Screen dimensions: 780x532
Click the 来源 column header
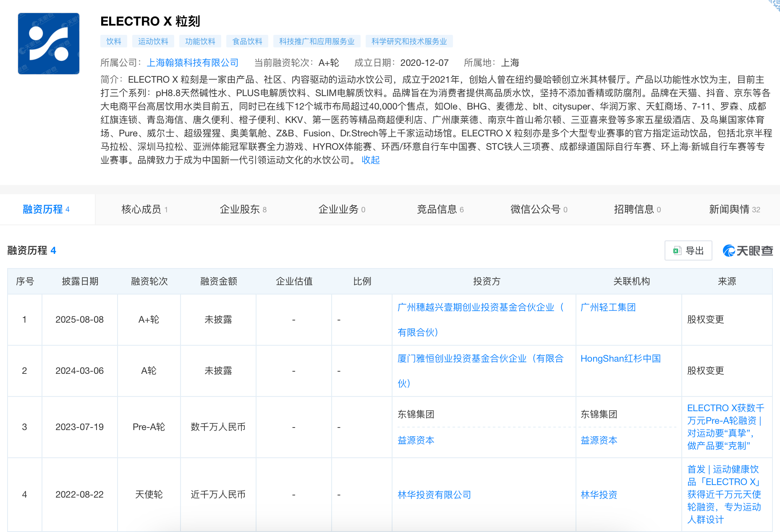(727, 282)
